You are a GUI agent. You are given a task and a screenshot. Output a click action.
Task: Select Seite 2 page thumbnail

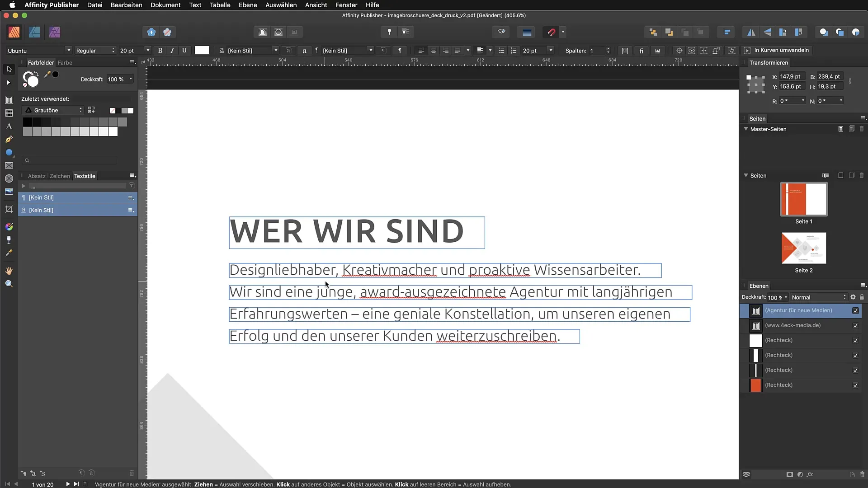[x=804, y=248]
